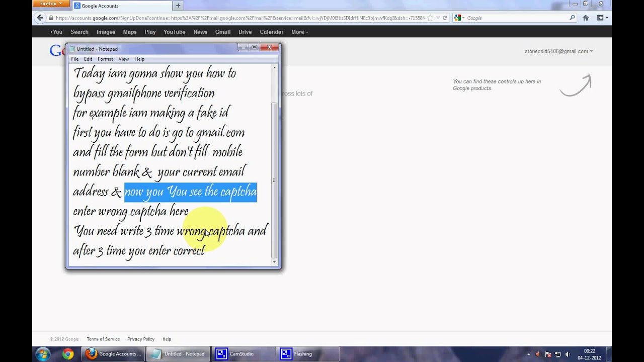This screenshot has width=644, height=362.
Task: Open the URL history dropdown arrow
Action: coord(438,18)
